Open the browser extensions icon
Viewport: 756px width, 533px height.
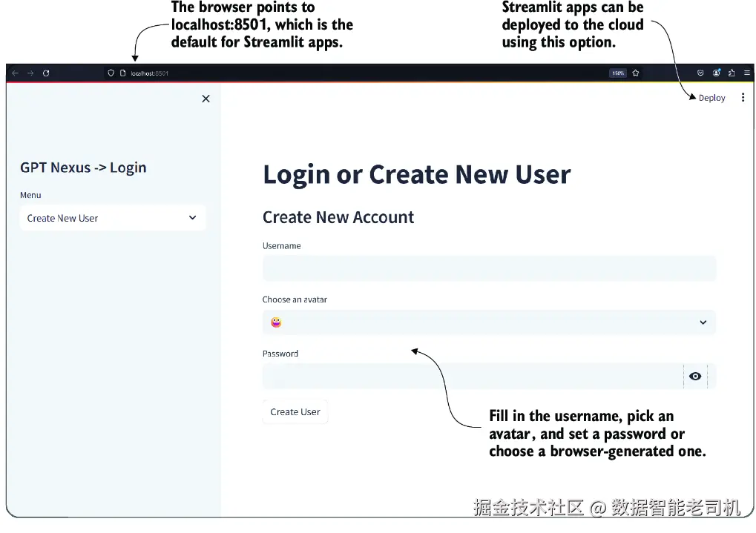(x=732, y=73)
